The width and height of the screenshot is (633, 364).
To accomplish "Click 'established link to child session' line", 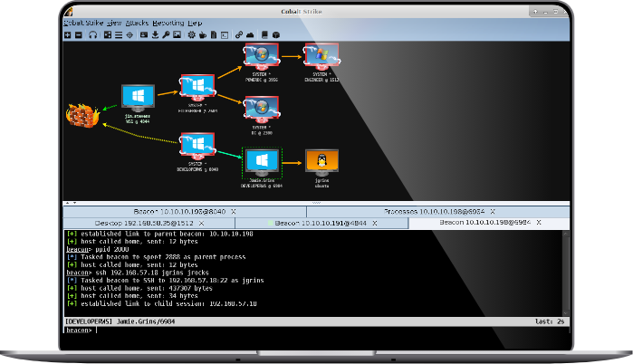I will point(161,303).
